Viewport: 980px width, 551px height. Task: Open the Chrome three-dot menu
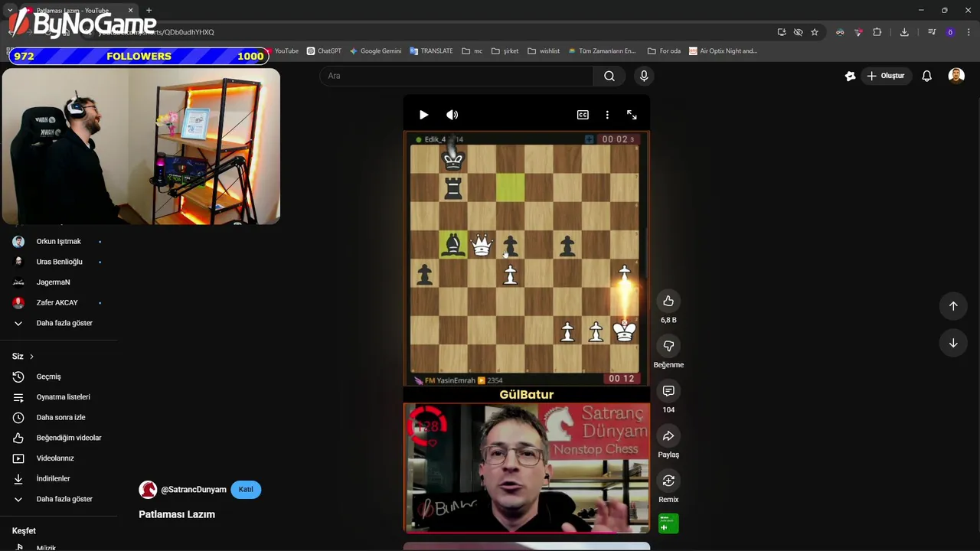tap(969, 32)
